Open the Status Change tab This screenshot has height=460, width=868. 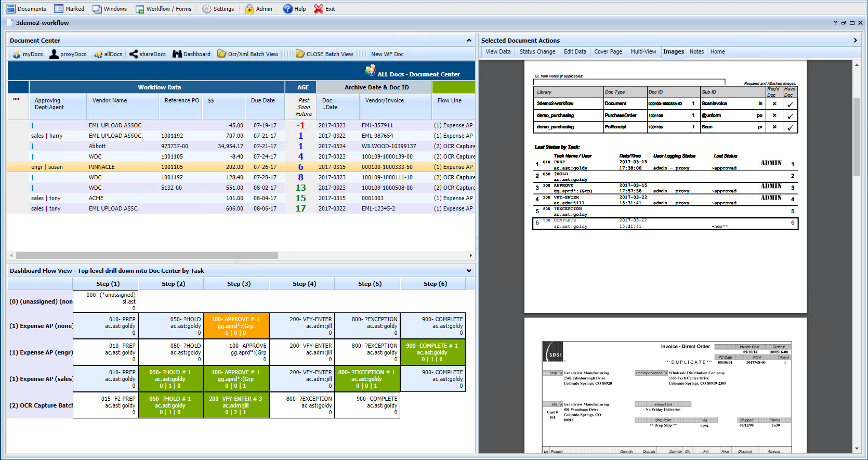(x=537, y=51)
